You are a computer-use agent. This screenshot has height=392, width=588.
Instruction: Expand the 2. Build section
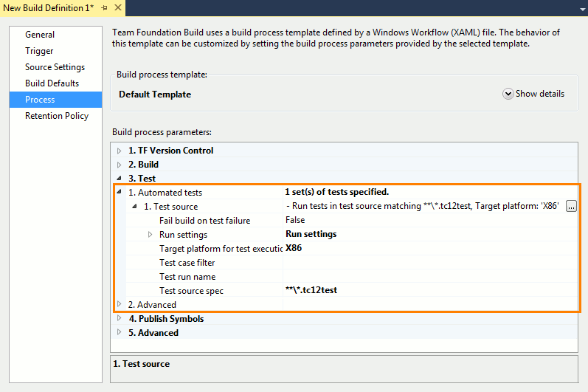120,165
